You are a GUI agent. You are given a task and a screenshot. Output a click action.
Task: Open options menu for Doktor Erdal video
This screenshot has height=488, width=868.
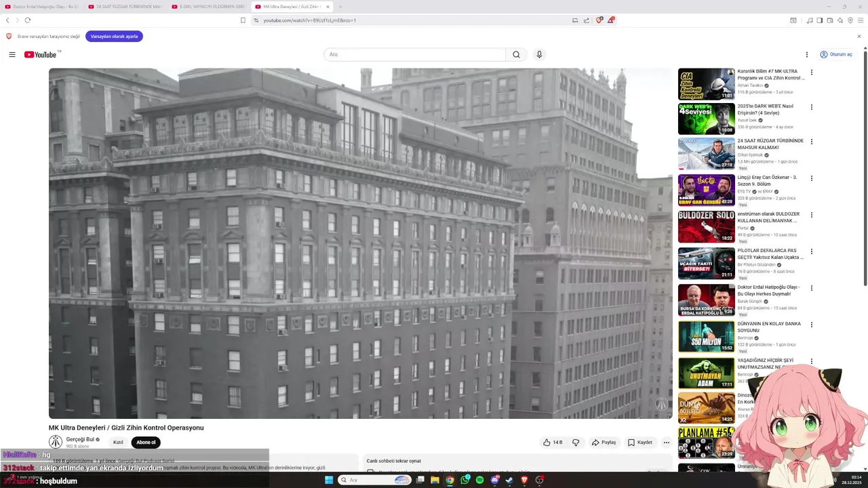[x=811, y=288]
